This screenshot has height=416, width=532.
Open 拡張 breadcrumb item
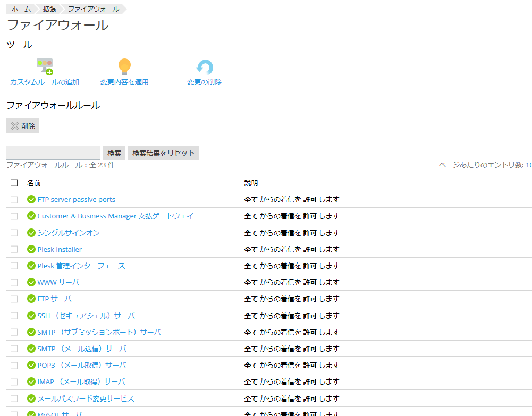pyautogui.click(x=49, y=9)
